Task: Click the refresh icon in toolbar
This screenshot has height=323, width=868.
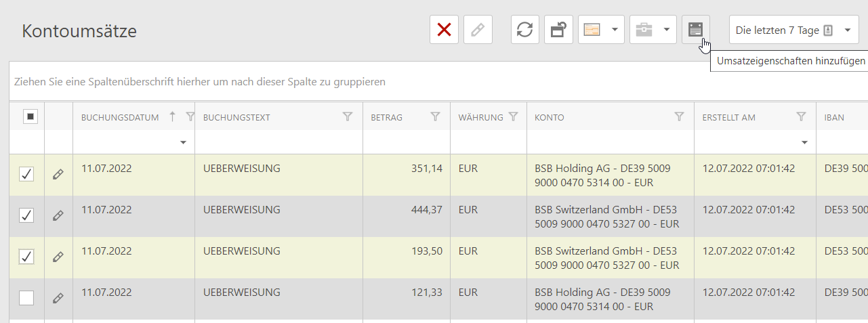Action: (524, 30)
